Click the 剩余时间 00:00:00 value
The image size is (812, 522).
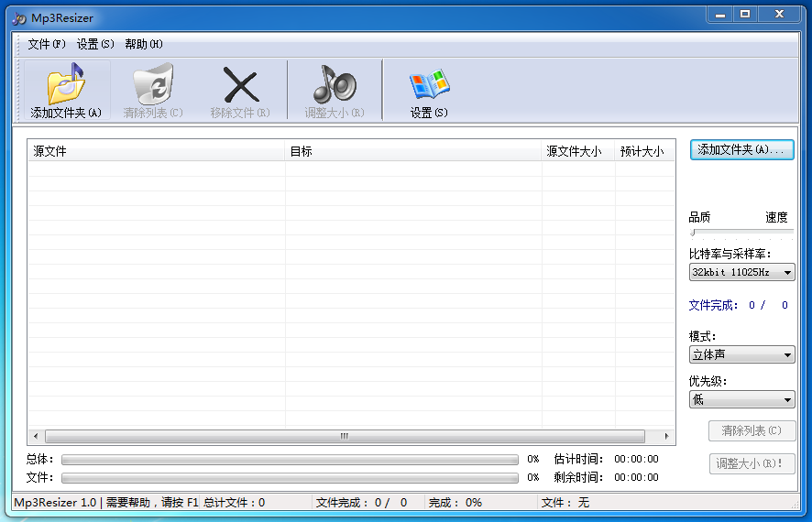point(636,477)
